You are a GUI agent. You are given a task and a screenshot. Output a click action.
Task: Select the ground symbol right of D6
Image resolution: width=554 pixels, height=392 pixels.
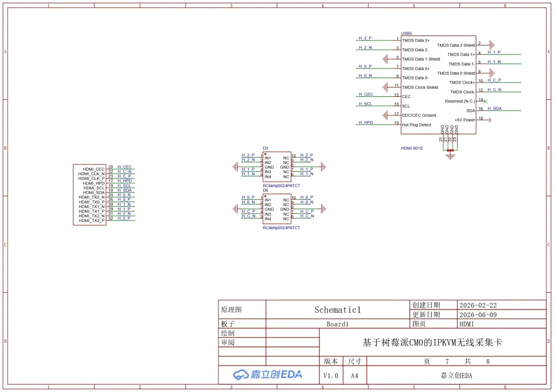pyautogui.click(x=323, y=209)
